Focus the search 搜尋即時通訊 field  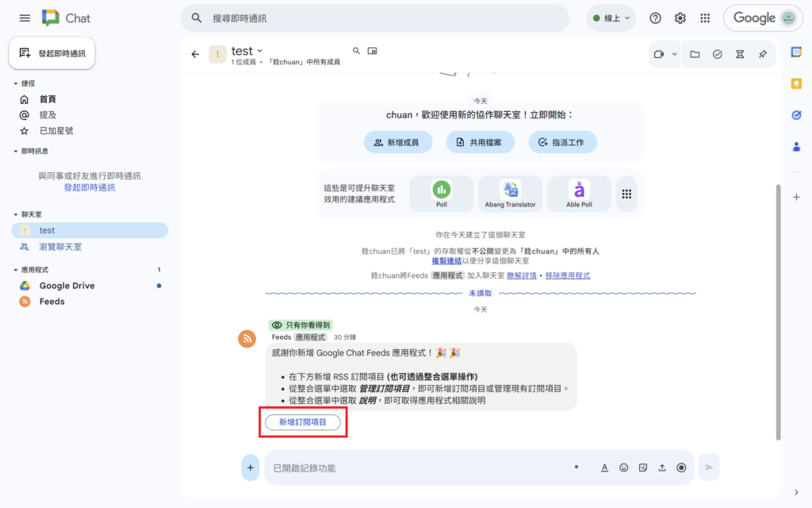[x=381, y=18]
